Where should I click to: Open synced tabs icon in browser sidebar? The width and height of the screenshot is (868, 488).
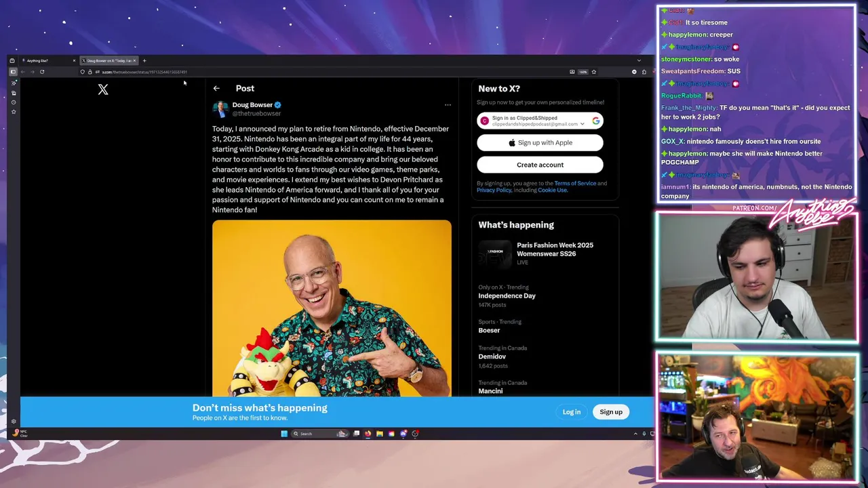[14, 93]
